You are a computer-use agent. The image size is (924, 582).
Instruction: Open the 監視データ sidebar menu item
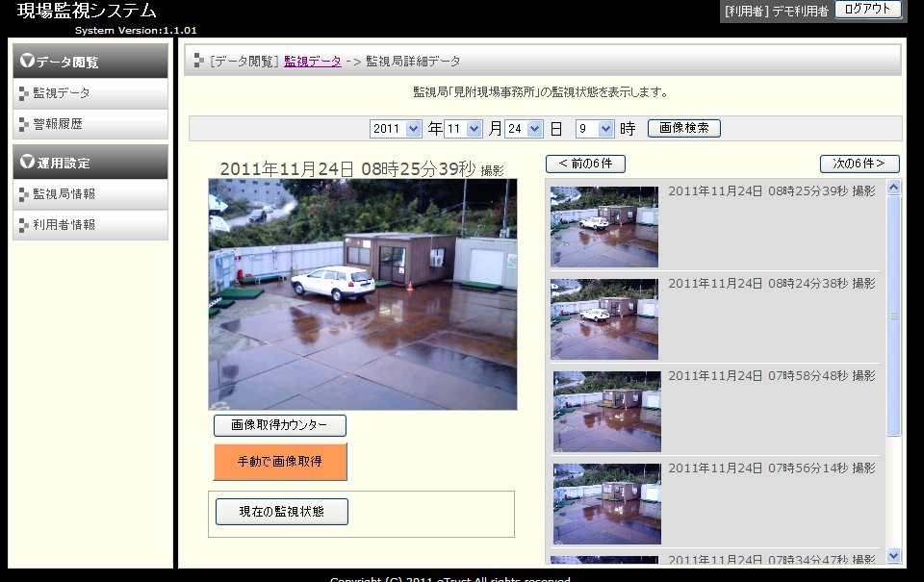coord(90,93)
